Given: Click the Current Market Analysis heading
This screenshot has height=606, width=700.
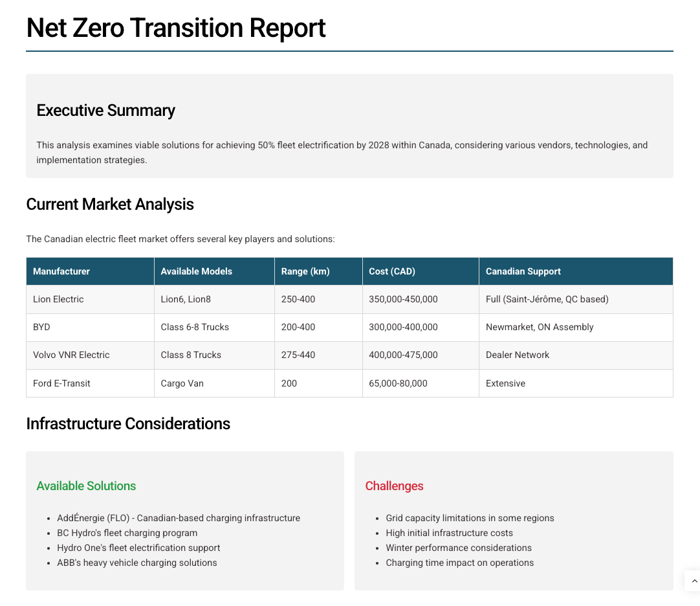Looking at the screenshot, I should 110,204.
